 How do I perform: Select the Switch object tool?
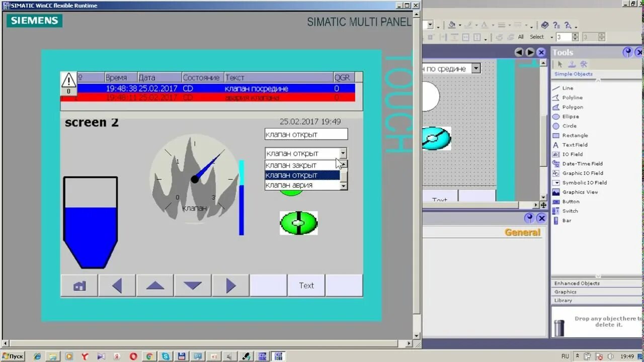pyautogui.click(x=566, y=211)
